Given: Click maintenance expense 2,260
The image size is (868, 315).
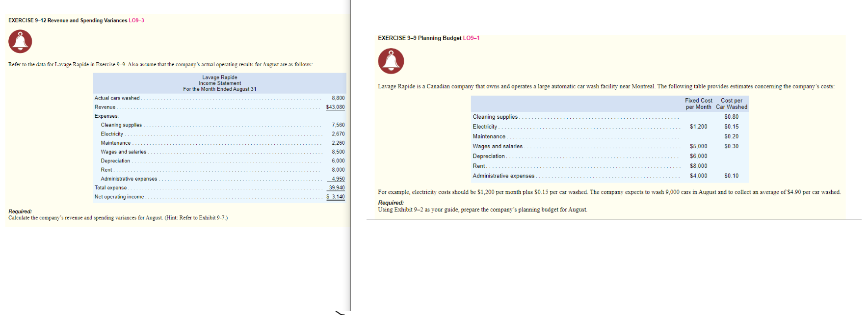Looking at the screenshot, I should coord(338,143).
